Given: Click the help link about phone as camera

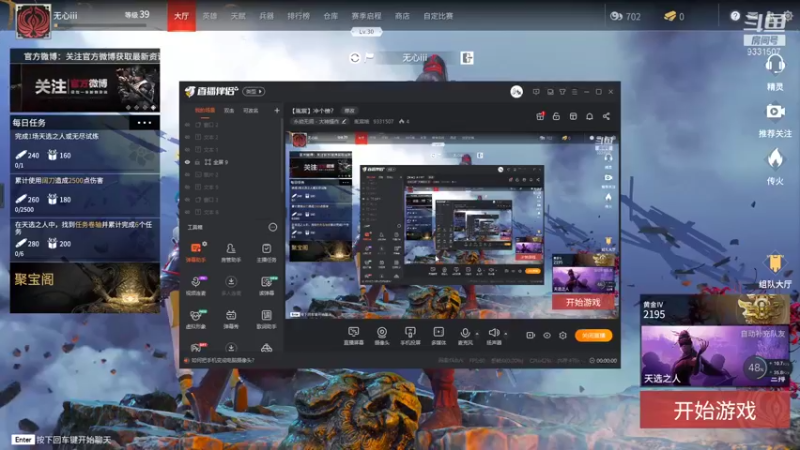Looking at the screenshot, I should click(222, 360).
